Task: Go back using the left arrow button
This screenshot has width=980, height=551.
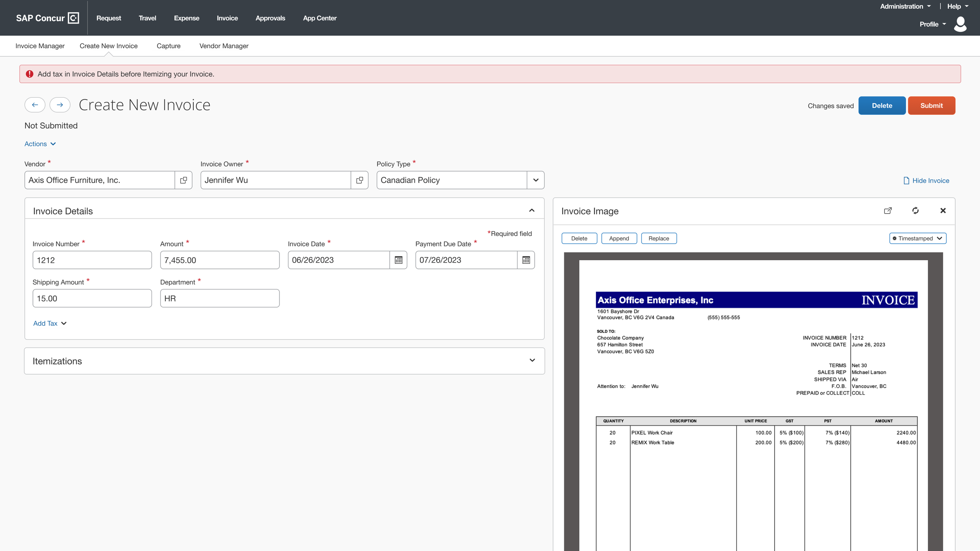Action: [35, 105]
